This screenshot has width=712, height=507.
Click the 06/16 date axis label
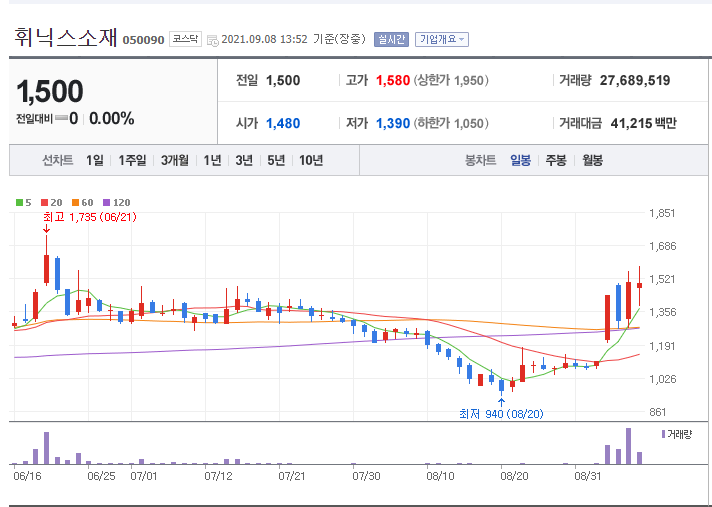(26, 476)
